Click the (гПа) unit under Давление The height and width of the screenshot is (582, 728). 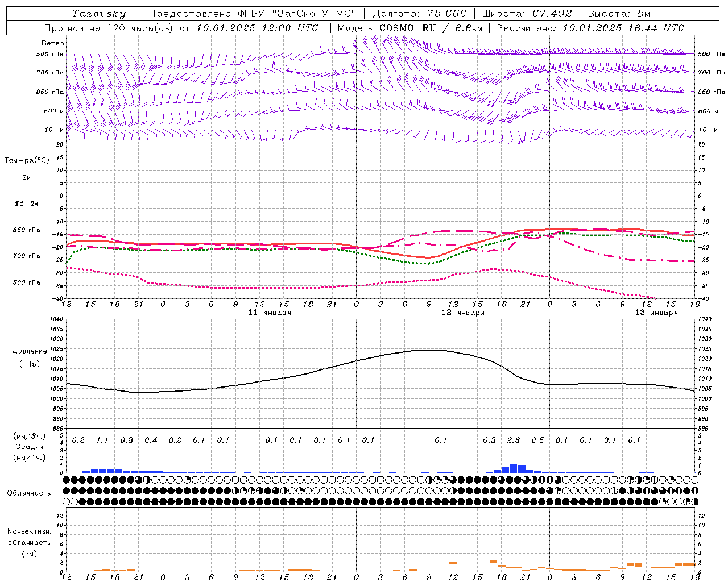(30, 364)
